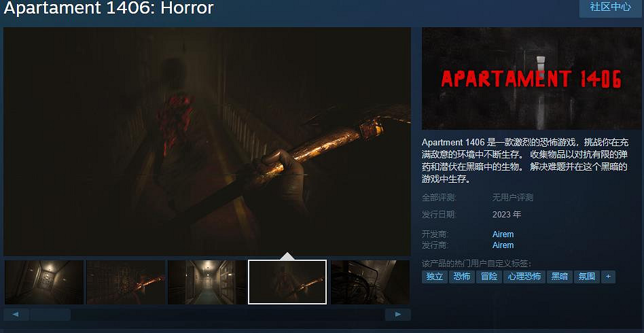Screen dimensions: 644x333
Task: Select the fifth thumbnail at the strip's end
Action: pos(370,282)
